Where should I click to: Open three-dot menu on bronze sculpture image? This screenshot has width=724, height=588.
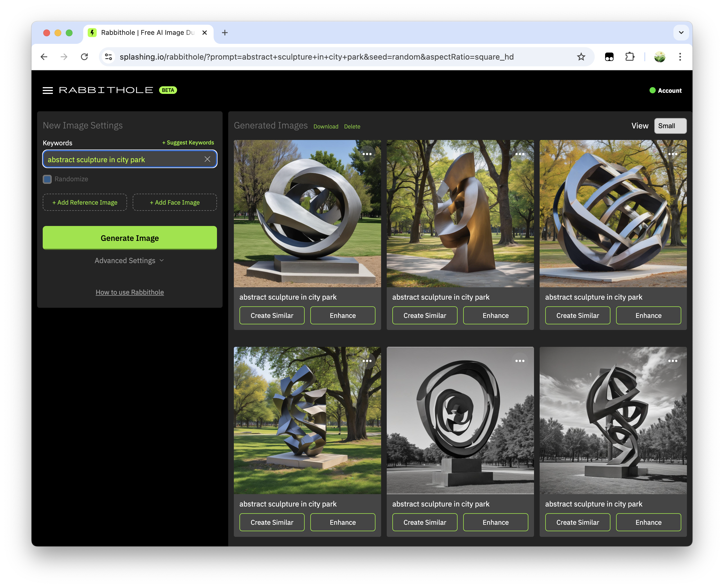click(519, 154)
